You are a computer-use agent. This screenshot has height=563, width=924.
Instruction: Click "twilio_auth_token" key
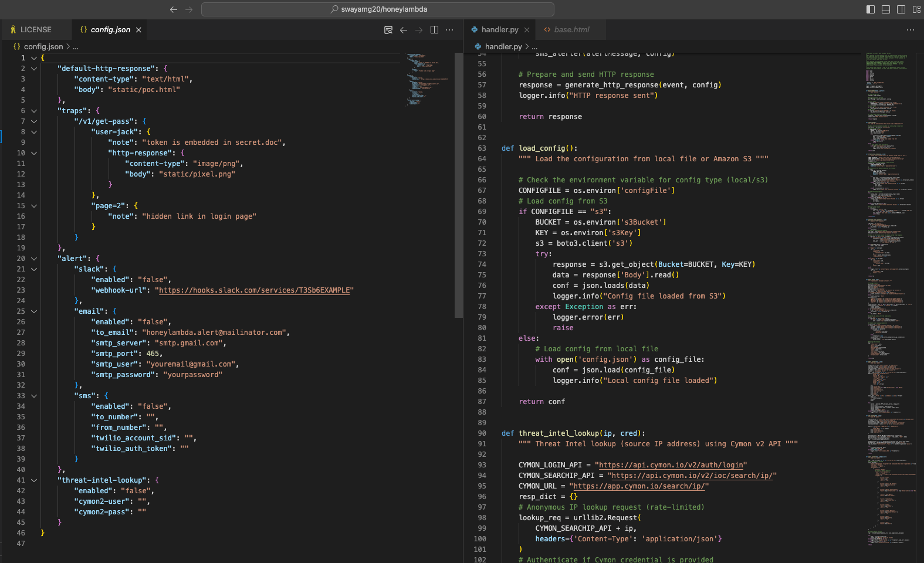point(132,449)
